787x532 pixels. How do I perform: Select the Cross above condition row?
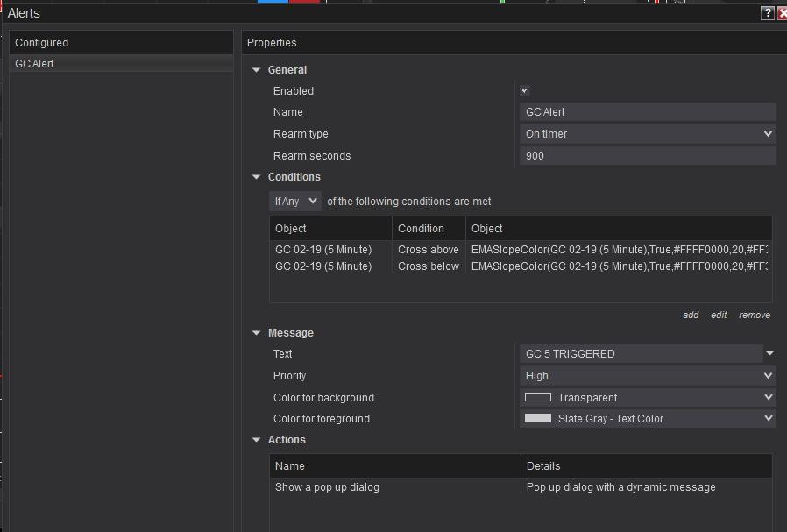[429, 250]
